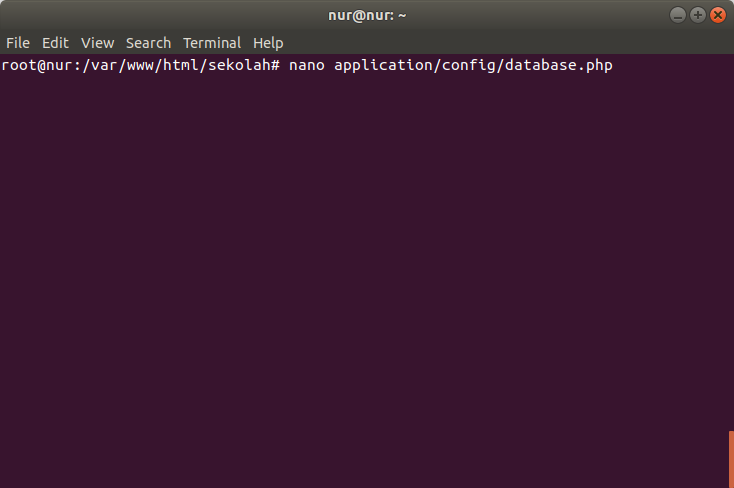This screenshot has height=488, width=734.
Task: Click empty menu bar space right of Help
Action: tap(508, 43)
